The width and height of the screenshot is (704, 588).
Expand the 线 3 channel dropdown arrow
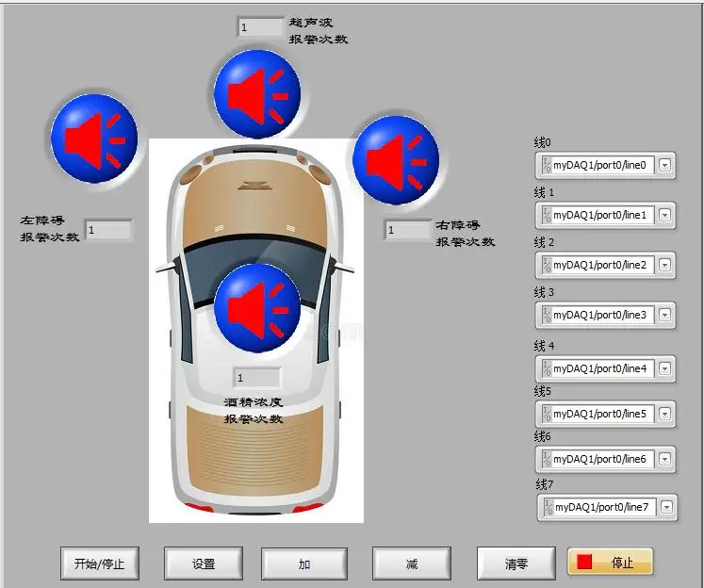[665, 315]
